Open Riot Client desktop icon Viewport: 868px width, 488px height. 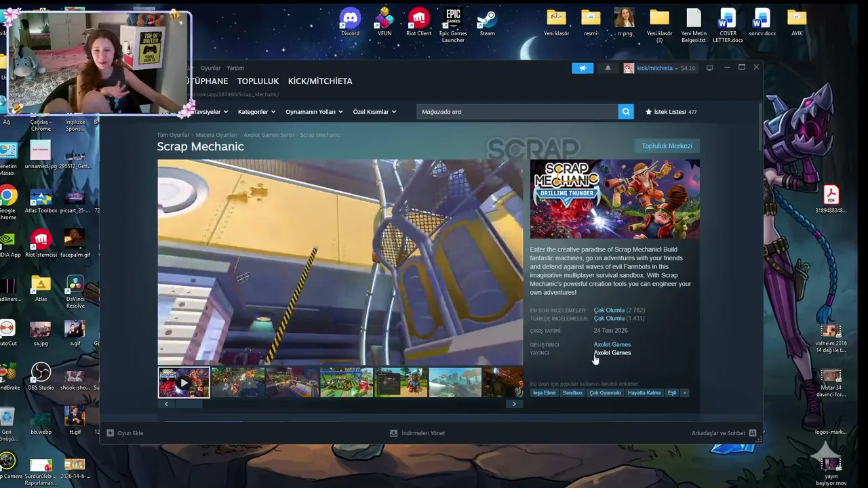pyautogui.click(x=418, y=22)
